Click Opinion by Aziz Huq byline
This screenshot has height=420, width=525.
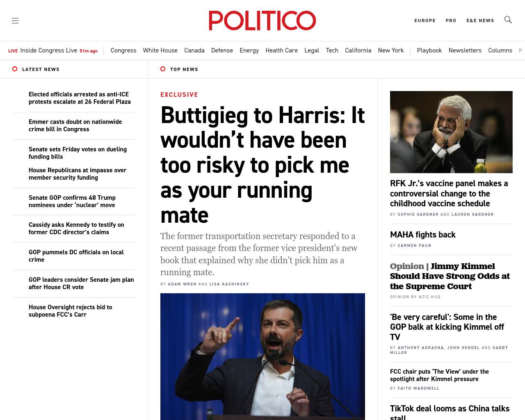(x=415, y=297)
